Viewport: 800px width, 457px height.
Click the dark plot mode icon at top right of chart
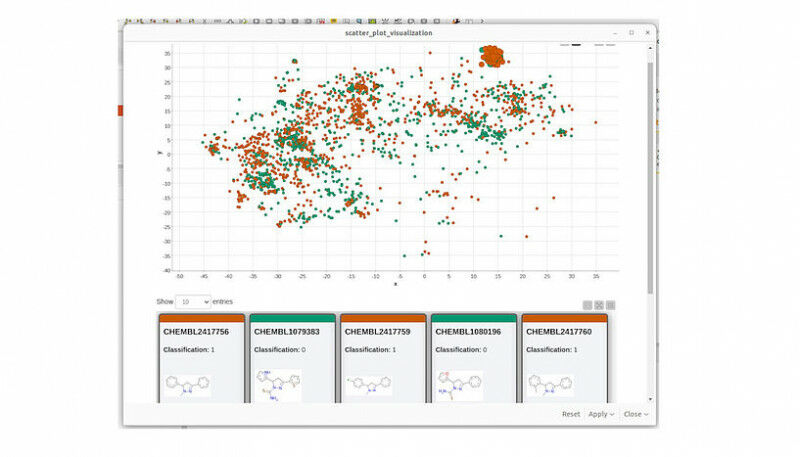[576, 45]
